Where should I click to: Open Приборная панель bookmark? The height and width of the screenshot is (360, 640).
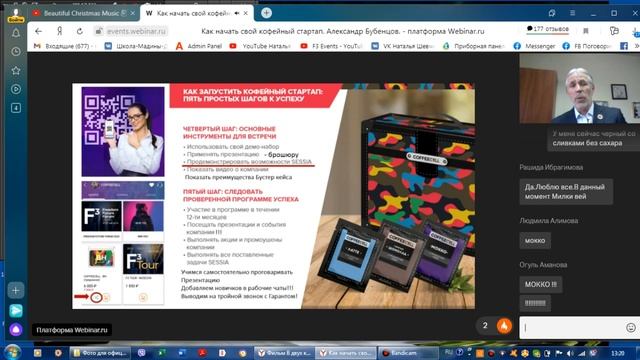click(x=474, y=46)
